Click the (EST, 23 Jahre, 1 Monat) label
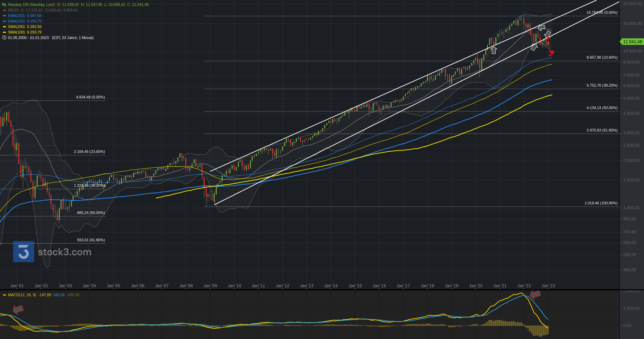The image size is (644, 339). [73, 38]
